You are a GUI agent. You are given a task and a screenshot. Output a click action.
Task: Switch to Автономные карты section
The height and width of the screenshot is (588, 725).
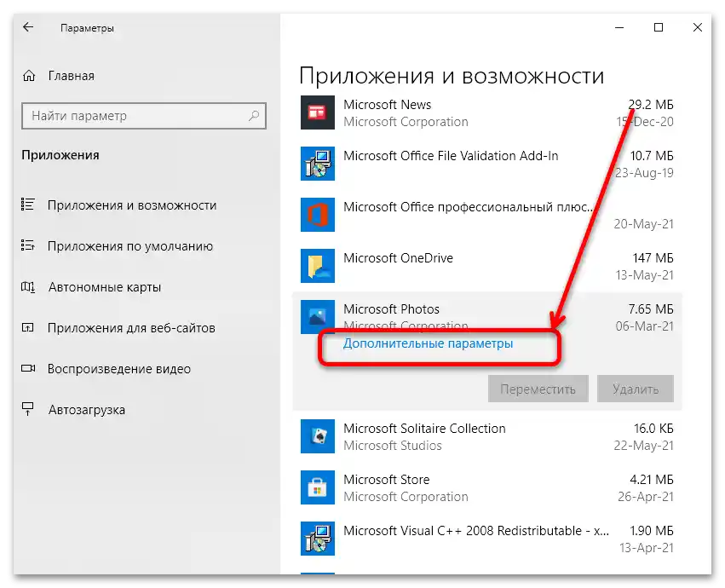105,287
